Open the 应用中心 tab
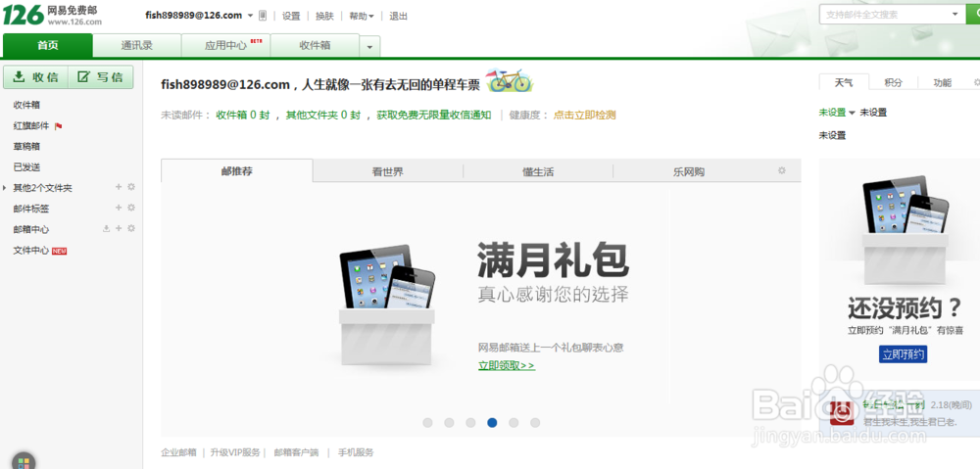This screenshot has width=980, height=469. click(x=226, y=46)
